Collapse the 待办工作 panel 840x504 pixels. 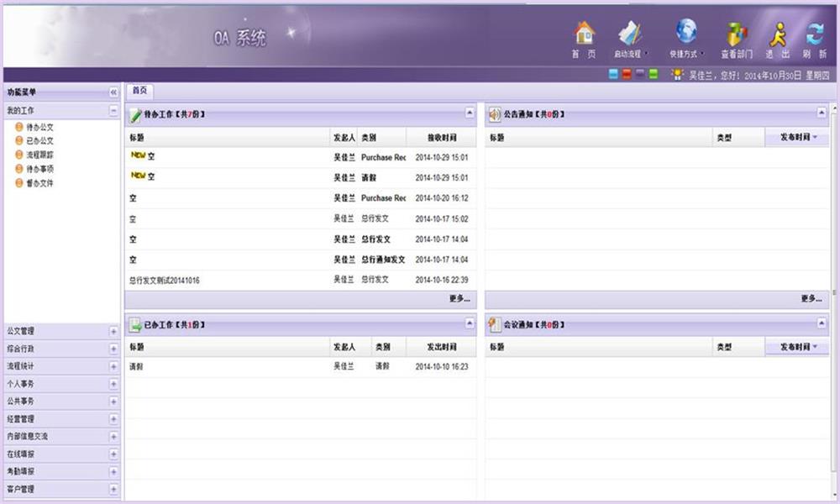click(470, 113)
